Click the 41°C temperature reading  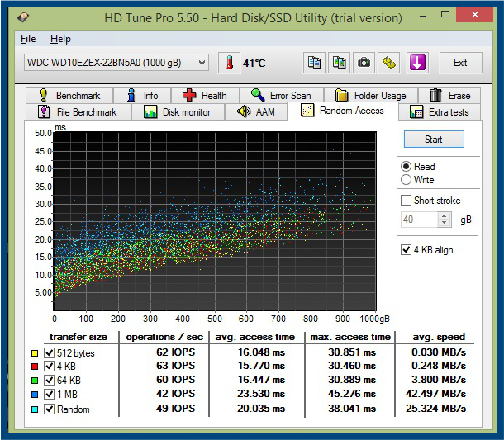254,63
